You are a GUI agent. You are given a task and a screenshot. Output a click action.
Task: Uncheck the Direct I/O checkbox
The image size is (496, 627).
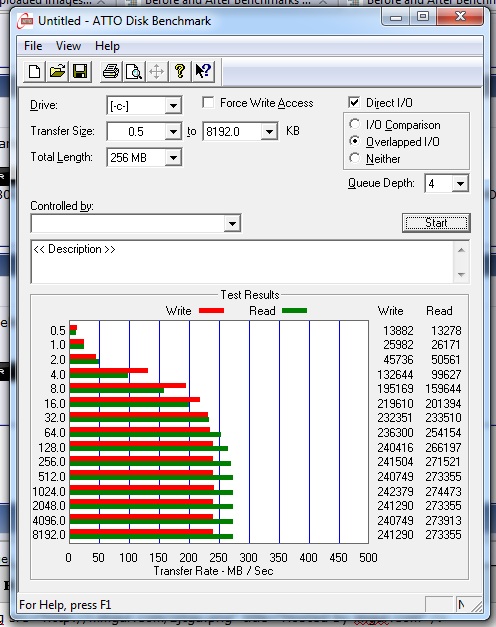click(354, 102)
